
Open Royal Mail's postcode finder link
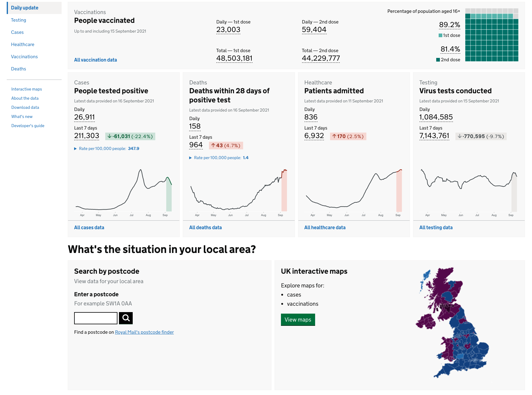click(x=144, y=332)
